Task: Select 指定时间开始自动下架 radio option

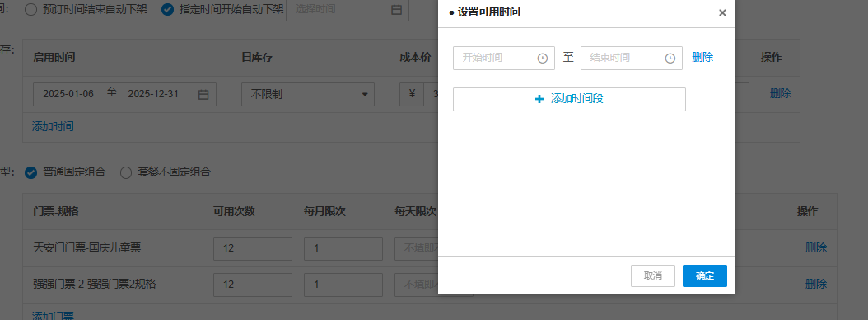Action: coord(168,9)
